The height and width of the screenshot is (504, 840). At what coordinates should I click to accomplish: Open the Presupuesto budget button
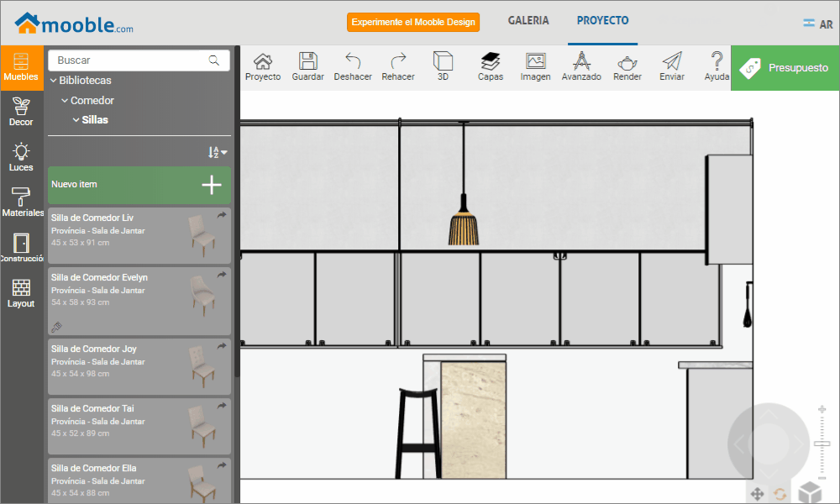pos(785,68)
